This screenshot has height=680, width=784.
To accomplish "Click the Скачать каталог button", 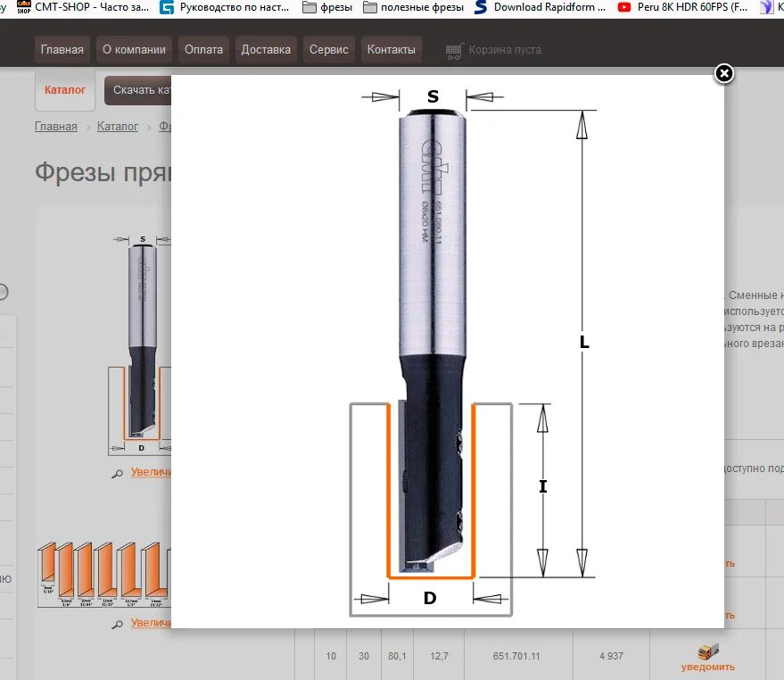I will (x=138, y=90).
